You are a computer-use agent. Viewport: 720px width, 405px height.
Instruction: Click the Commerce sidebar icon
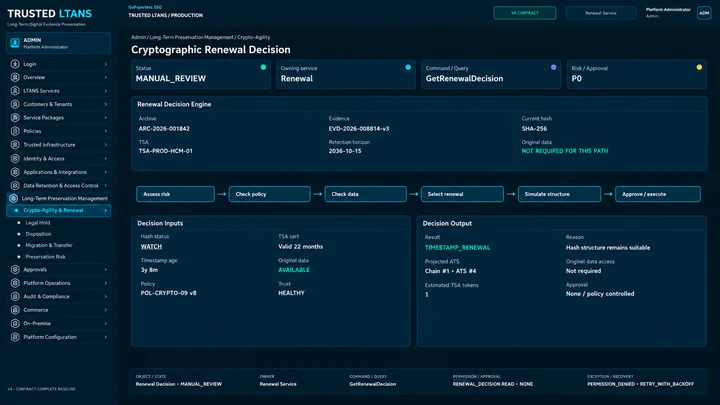point(15,310)
